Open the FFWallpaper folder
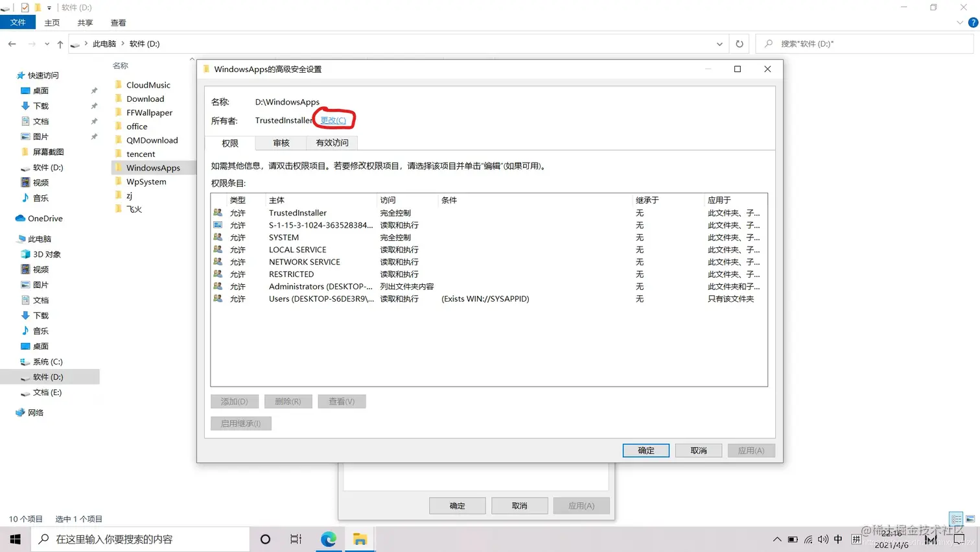 (x=149, y=113)
